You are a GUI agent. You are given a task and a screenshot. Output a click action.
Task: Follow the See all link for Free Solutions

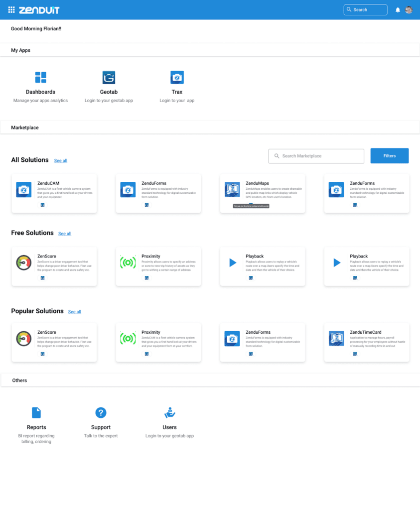65,234
